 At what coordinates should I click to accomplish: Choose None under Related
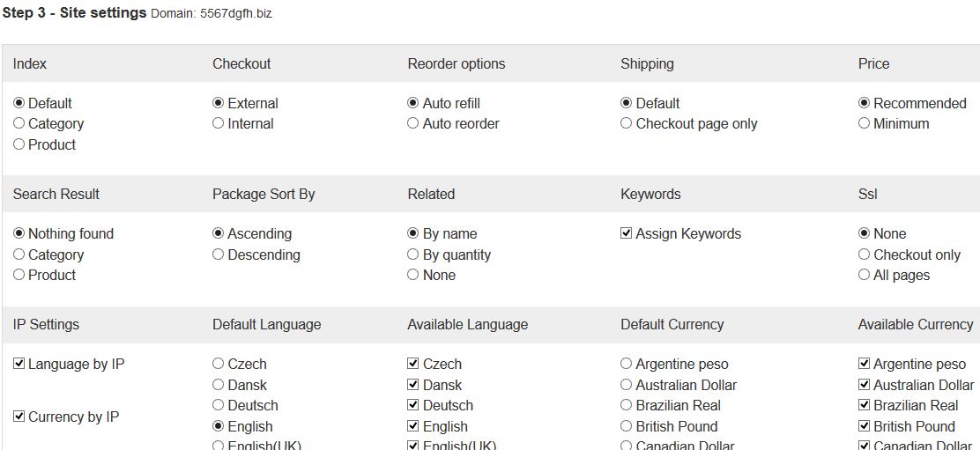coord(412,275)
